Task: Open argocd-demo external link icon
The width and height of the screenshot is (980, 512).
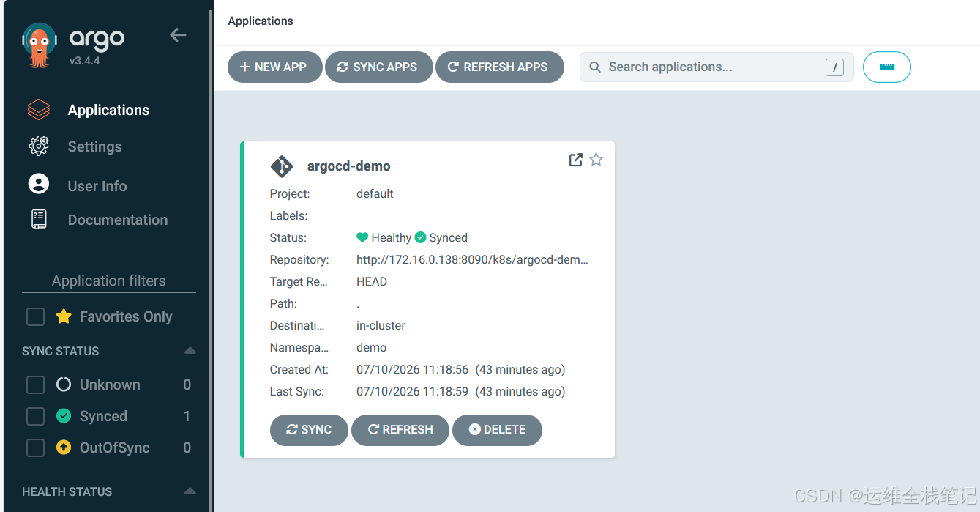Action: click(576, 160)
